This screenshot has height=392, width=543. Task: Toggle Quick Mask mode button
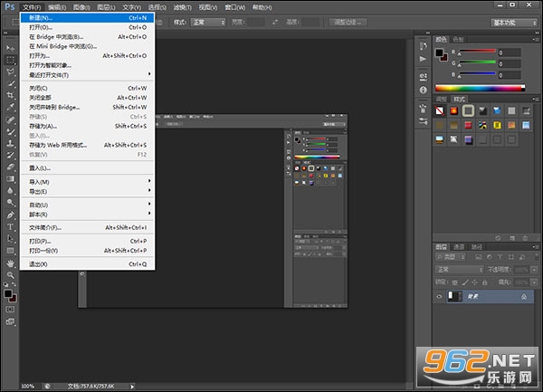pos(10,310)
